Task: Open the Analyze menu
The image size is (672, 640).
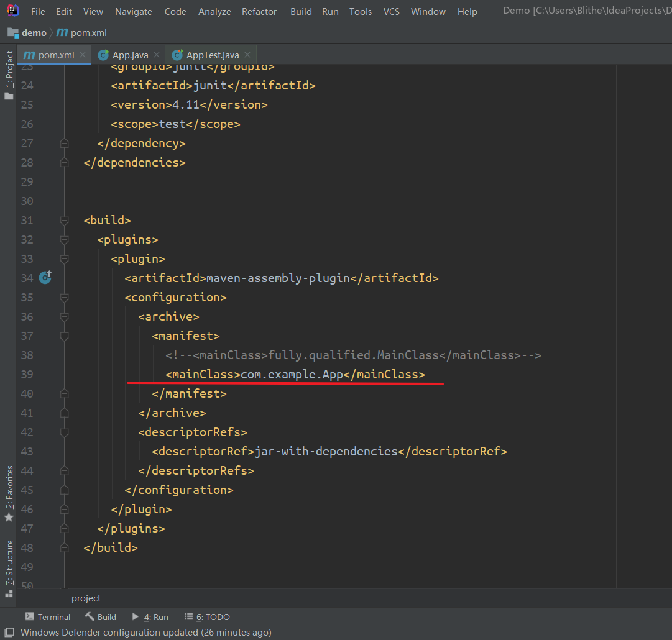Action: tap(214, 12)
